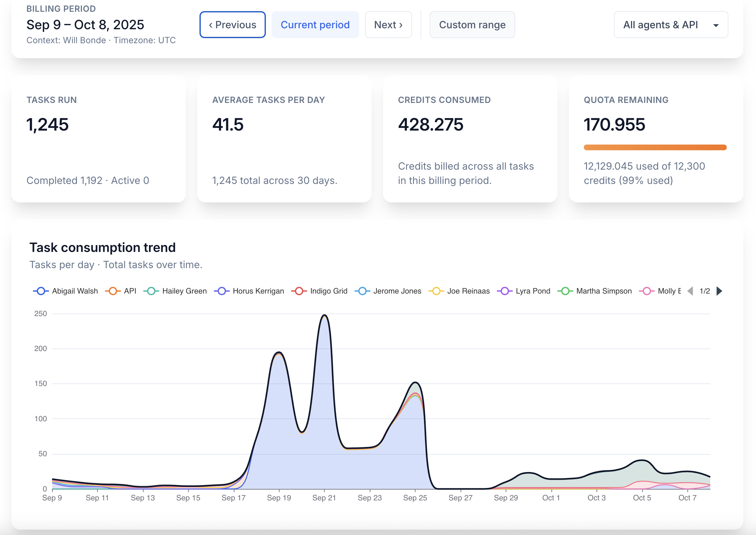
Task: Click the legend page indicator '1/2'
Action: point(705,291)
